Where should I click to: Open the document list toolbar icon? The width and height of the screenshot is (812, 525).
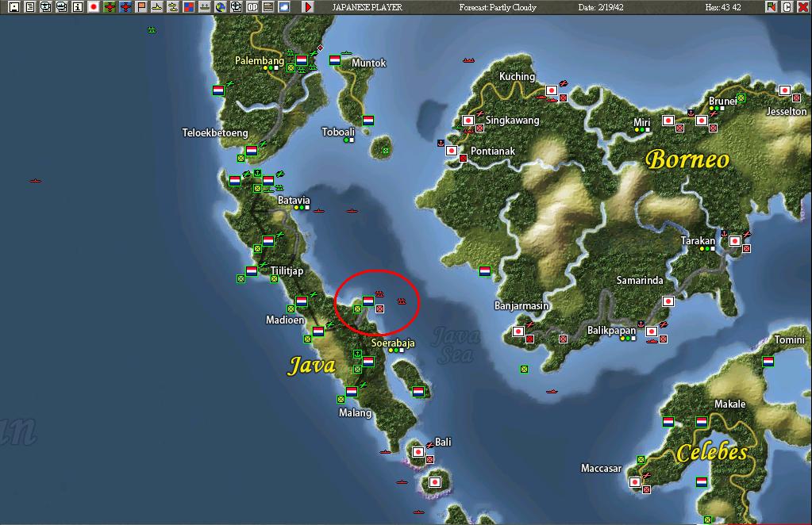click(30, 6)
